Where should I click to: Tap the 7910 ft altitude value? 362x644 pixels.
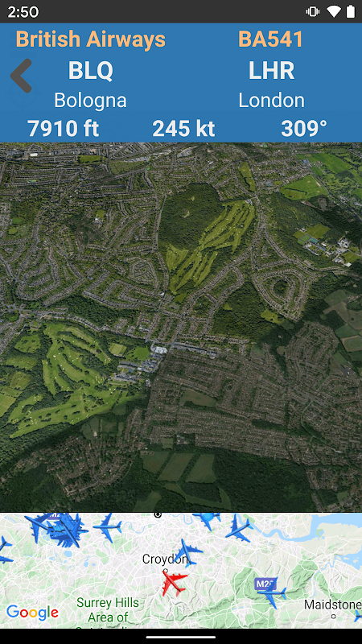64,129
